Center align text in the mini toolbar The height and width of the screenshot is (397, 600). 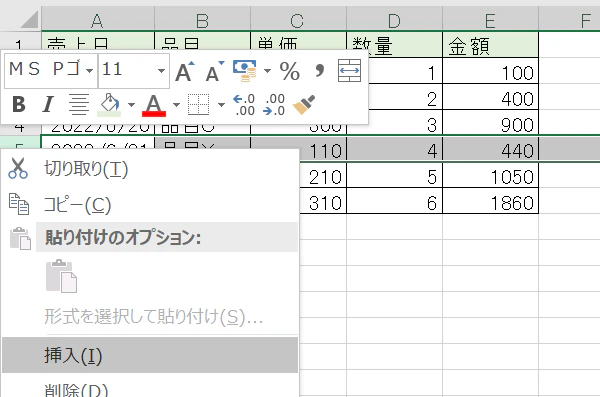[79, 104]
